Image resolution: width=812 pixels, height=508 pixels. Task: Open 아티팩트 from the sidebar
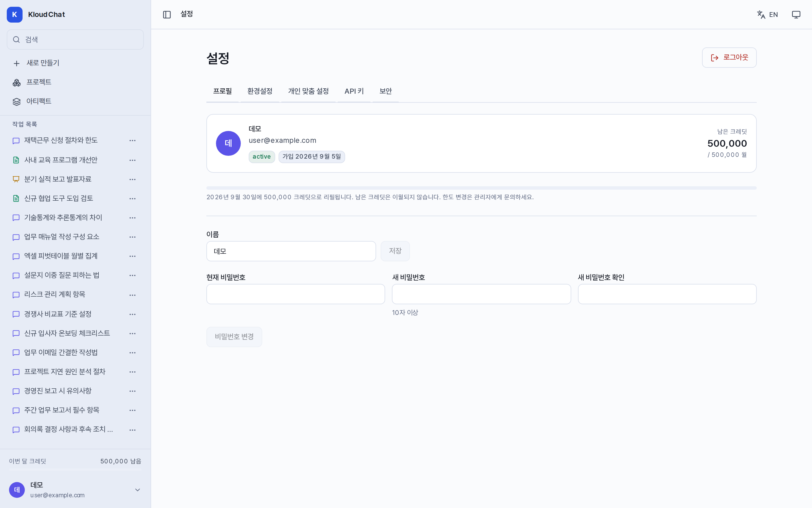(75, 102)
